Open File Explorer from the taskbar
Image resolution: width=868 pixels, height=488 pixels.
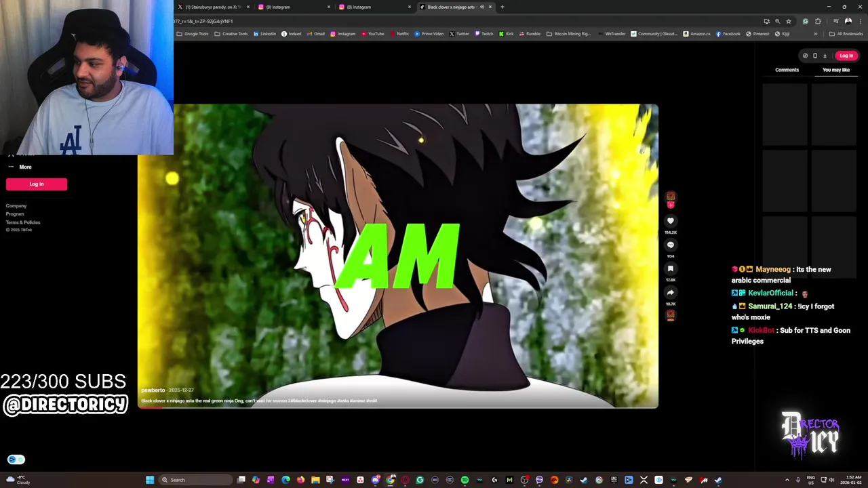tap(315, 480)
